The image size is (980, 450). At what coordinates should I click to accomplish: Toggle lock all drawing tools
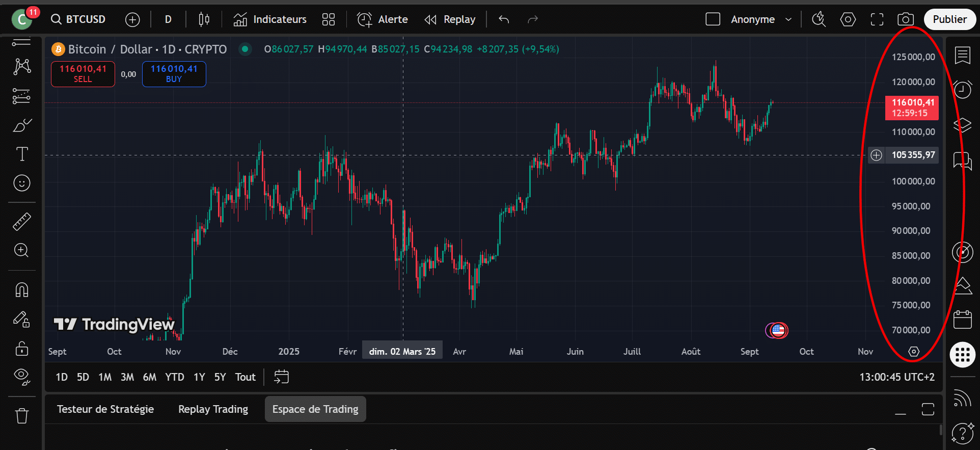pos(22,349)
